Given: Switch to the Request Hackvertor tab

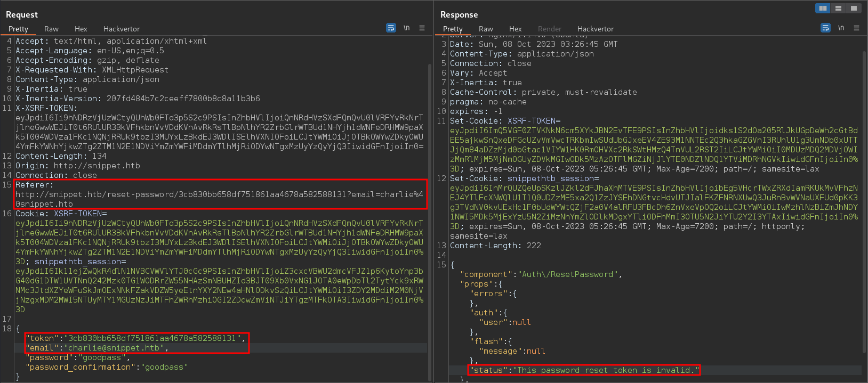Looking at the screenshot, I should tap(122, 29).
